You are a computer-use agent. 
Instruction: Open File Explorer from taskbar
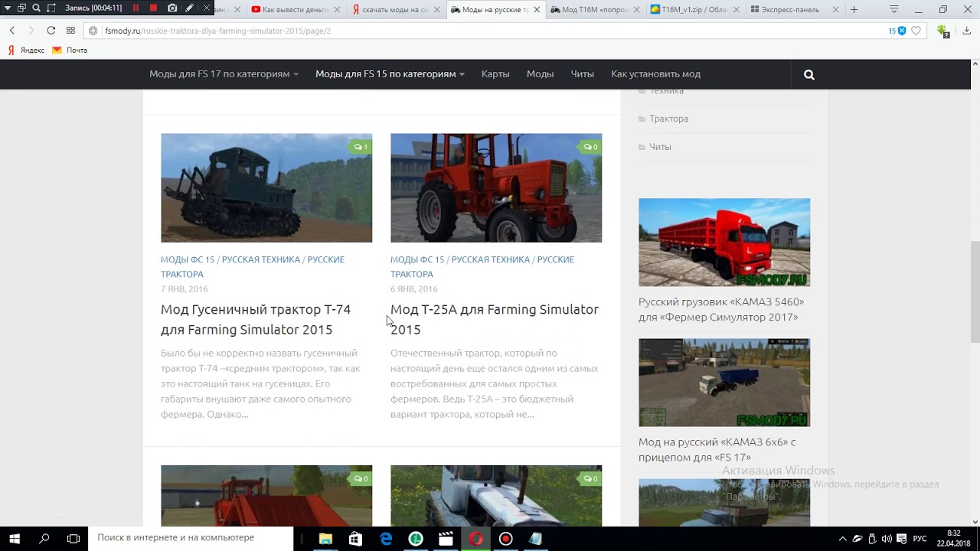[325, 539]
